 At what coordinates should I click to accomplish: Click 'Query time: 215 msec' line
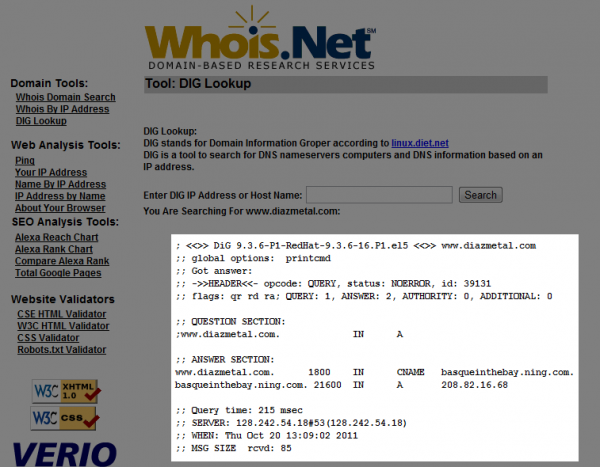(x=239, y=410)
